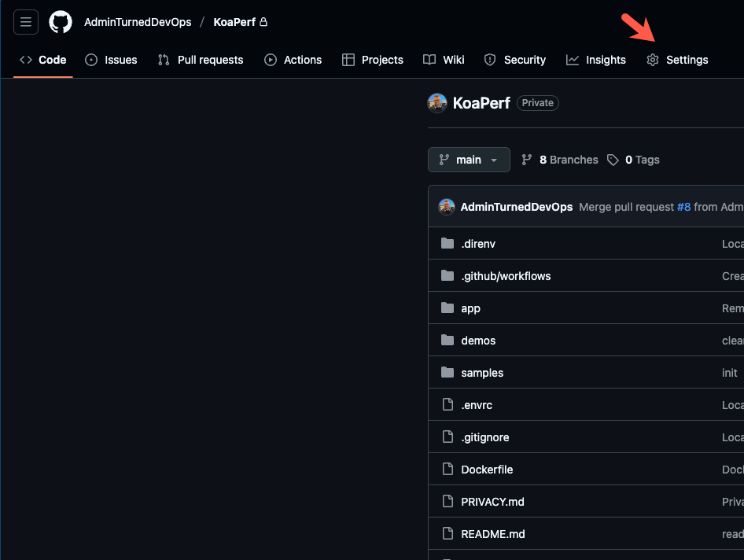Click the Wiki book icon
The image size is (744, 560).
[429, 60]
